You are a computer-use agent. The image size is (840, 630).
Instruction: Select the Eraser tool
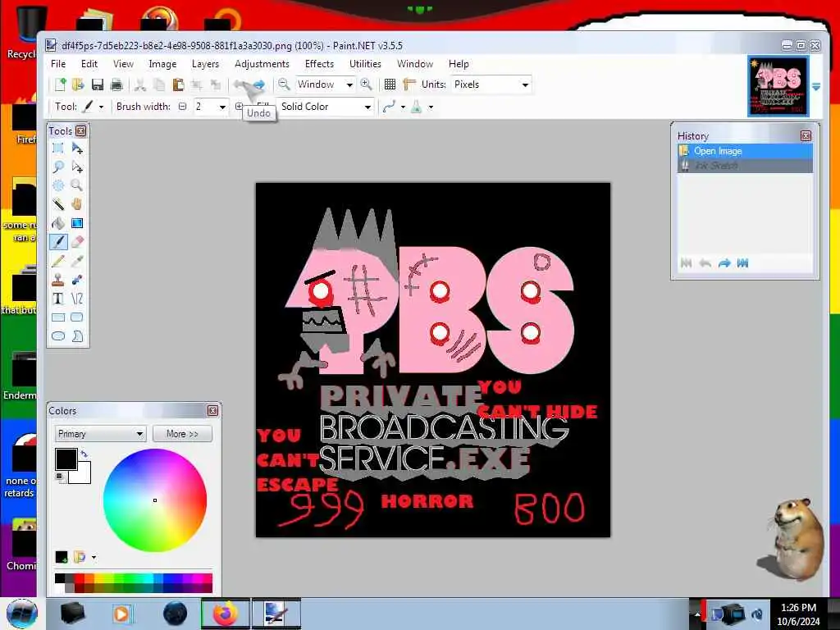pos(77,242)
